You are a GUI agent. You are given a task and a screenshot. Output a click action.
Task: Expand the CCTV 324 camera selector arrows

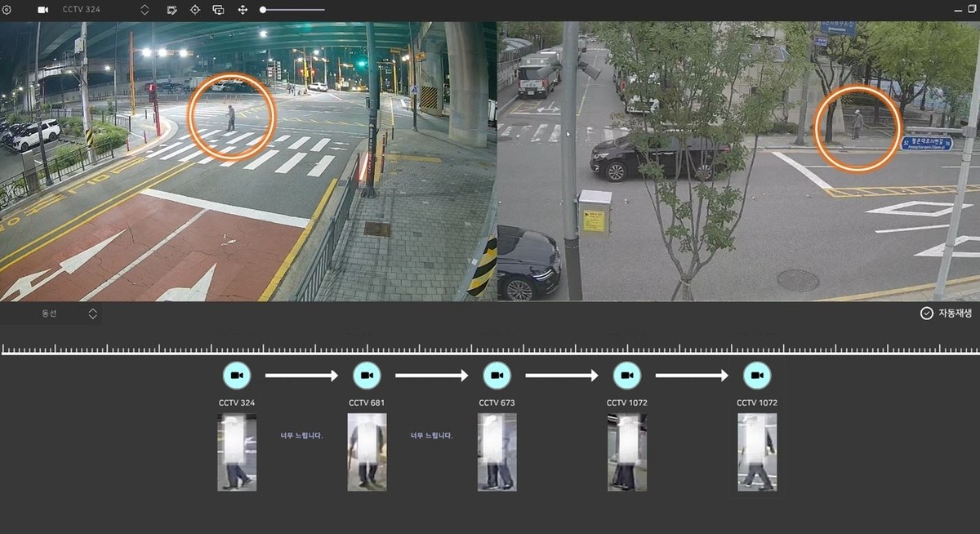pyautogui.click(x=145, y=10)
